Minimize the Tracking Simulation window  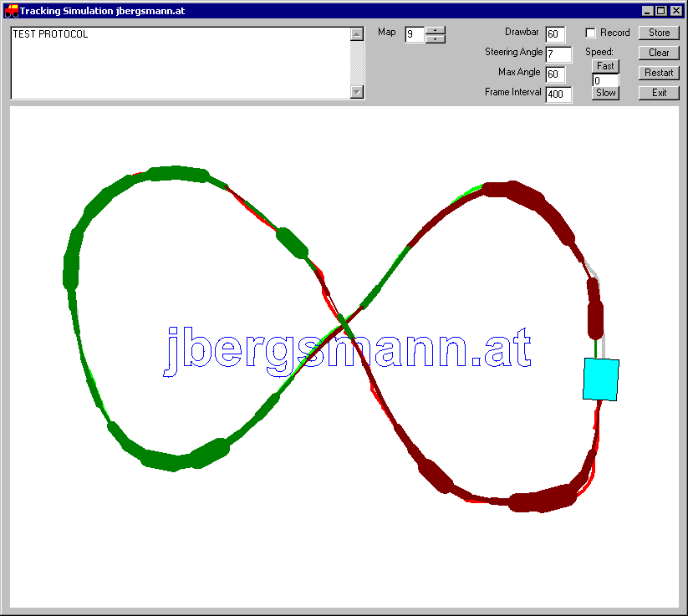click(x=647, y=11)
